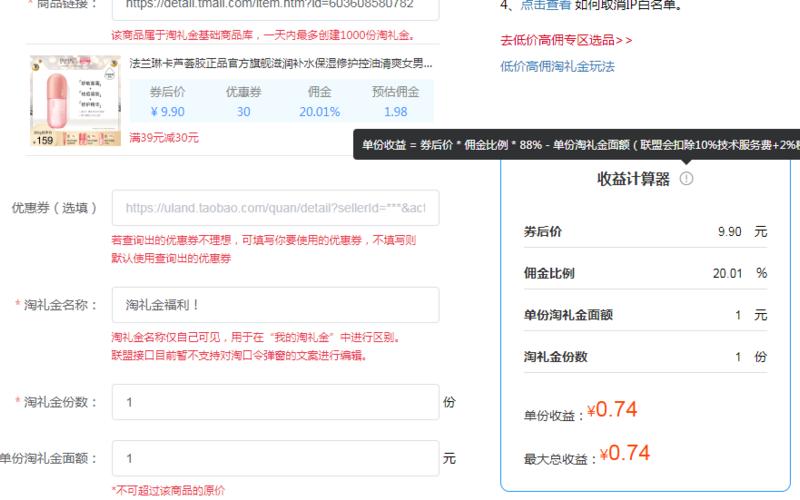Click the 佣金 value 20.01%
This screenshot has width=800, height=500.
(319, 112)
